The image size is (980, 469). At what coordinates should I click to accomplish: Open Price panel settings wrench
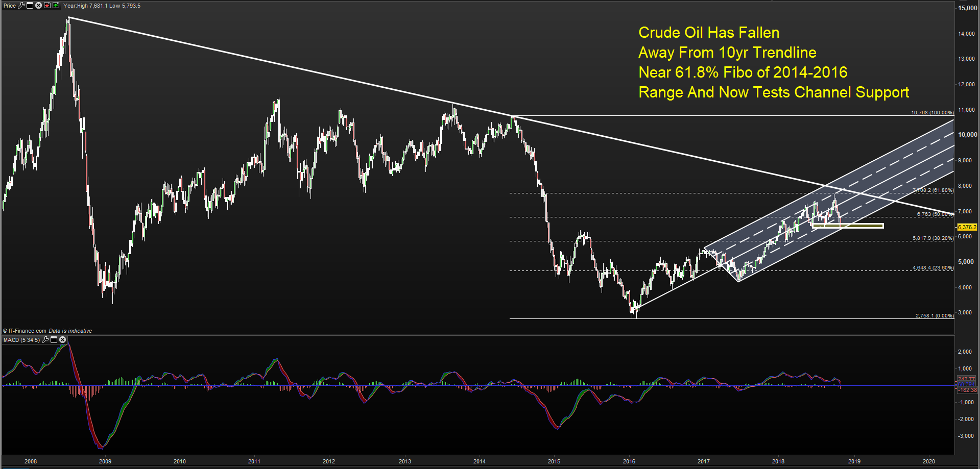pyautogui.click(x=21, y=6)
